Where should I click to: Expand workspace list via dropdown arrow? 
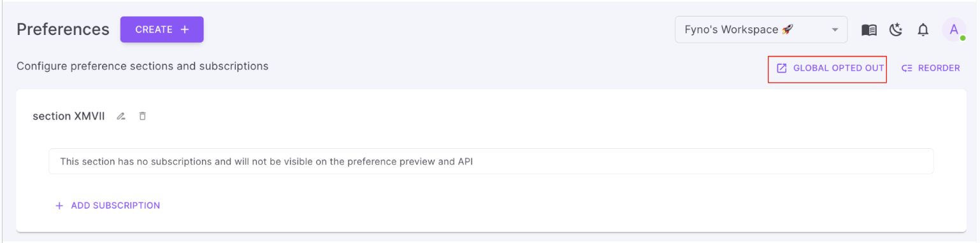(x=835, y=30)
